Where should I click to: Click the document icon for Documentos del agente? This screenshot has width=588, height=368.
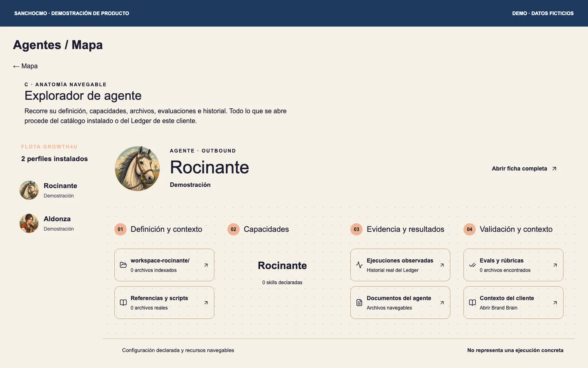coord(359,303)
